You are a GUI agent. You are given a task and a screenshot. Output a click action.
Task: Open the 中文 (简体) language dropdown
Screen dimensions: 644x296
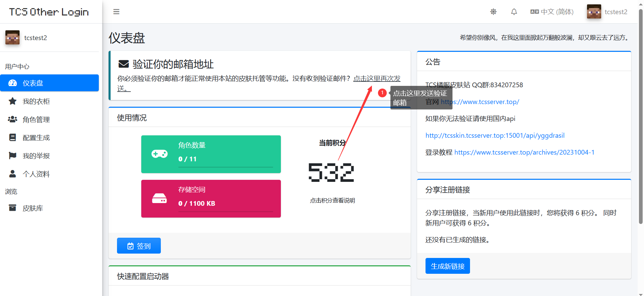pyautogui.click(x=552, y=12)
